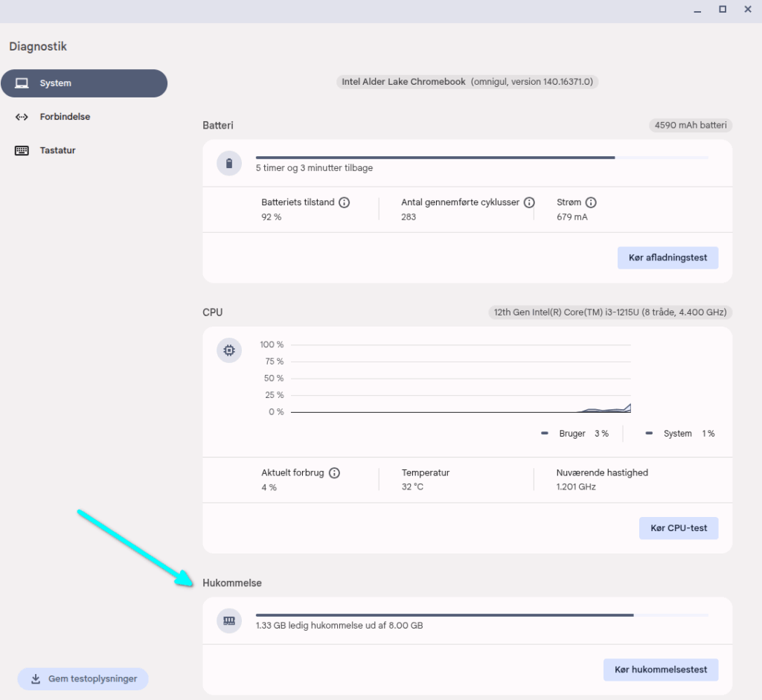Click info icon next to Antal gennemførte cyklusser
This screenshot has height=700, width=762.
point(529,202)
